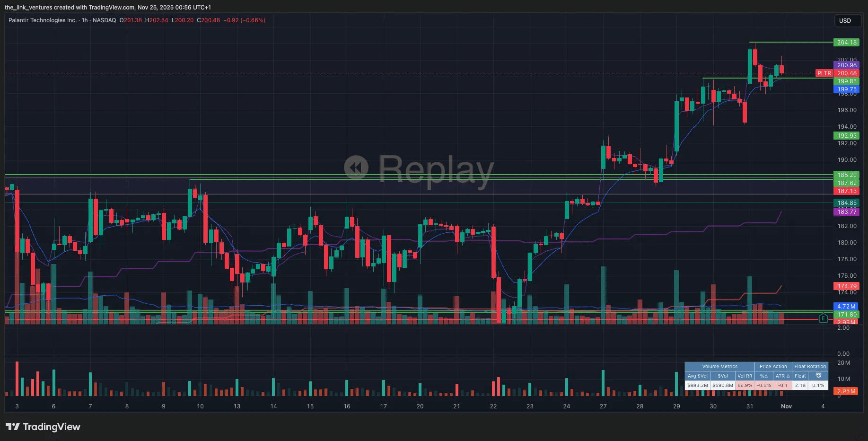Click the 184.85 dark green price label
Image resolution: width=868 pixels, height=441 pixels.
846,203
